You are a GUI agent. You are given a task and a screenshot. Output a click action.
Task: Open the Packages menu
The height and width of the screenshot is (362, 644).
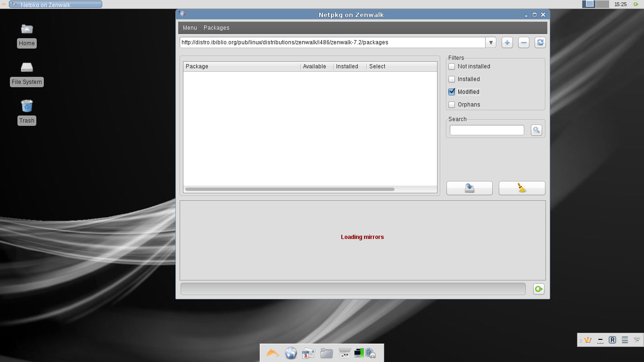[216, 28]
